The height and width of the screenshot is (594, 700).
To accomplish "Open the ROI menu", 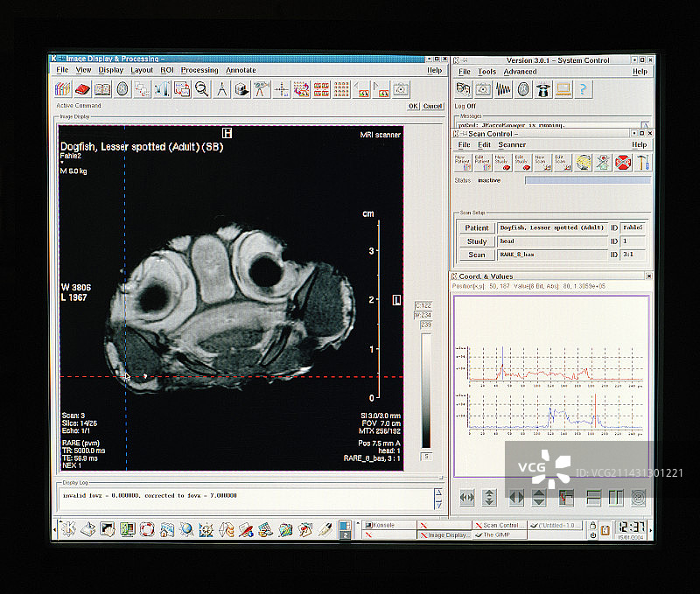I will pyautogui.click(x=166, y=70).
